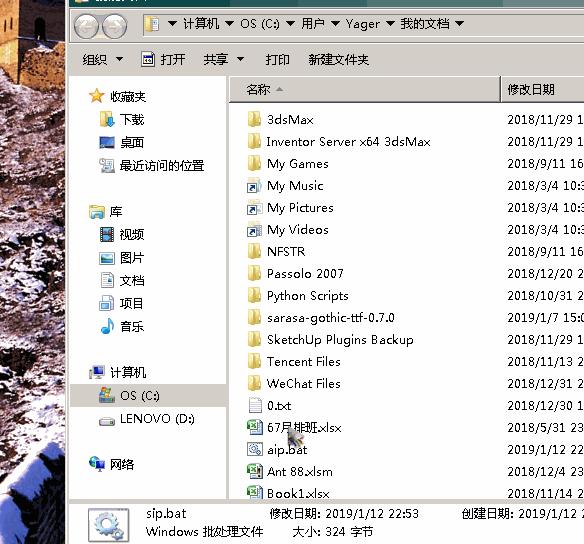Select file name text 'Python Scripts'
The width and height of the screenshot is (584, 544).
click(308, 296)
